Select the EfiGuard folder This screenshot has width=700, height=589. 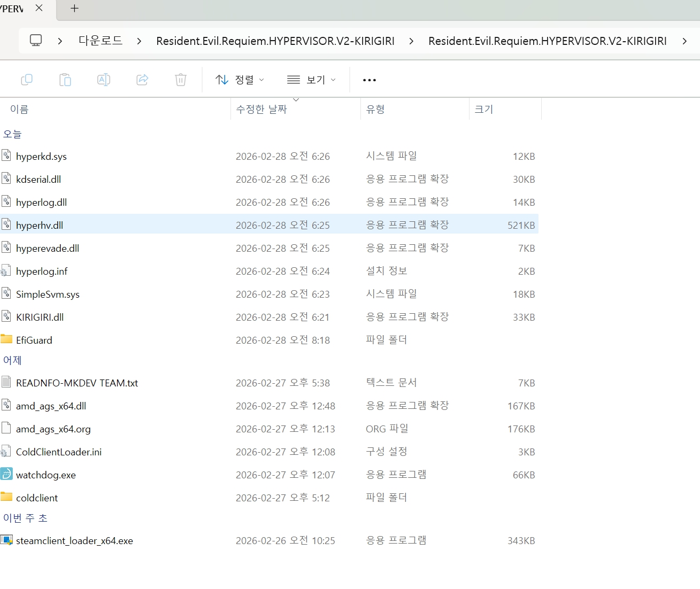[34, 340]
